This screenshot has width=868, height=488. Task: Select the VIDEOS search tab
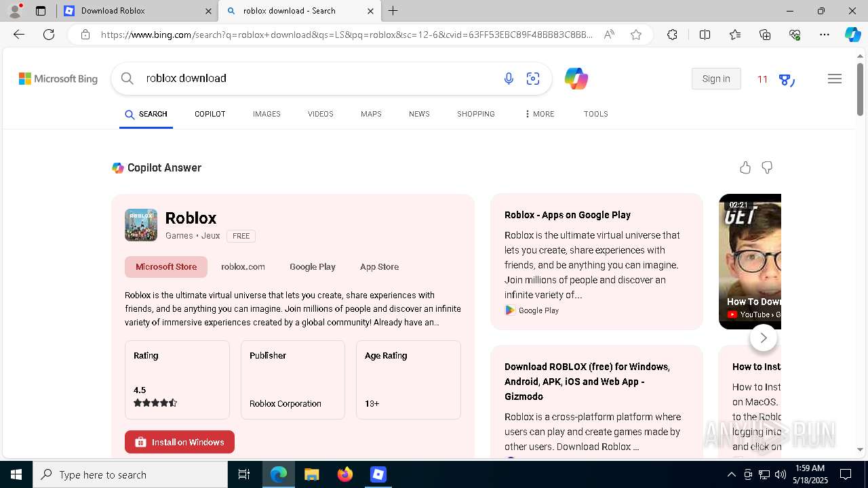[x=321, y=114]
